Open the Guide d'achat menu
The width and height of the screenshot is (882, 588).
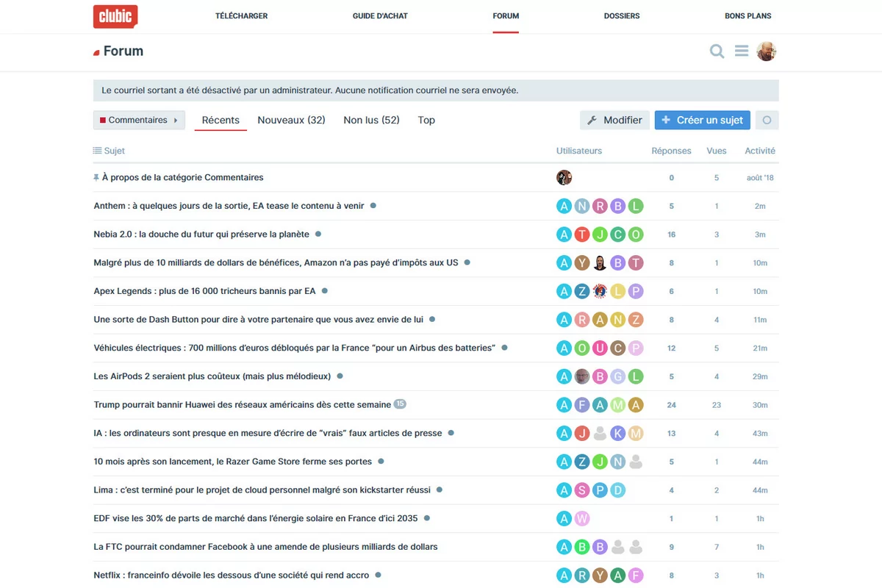pyautogui.click(x=380, y=16)
